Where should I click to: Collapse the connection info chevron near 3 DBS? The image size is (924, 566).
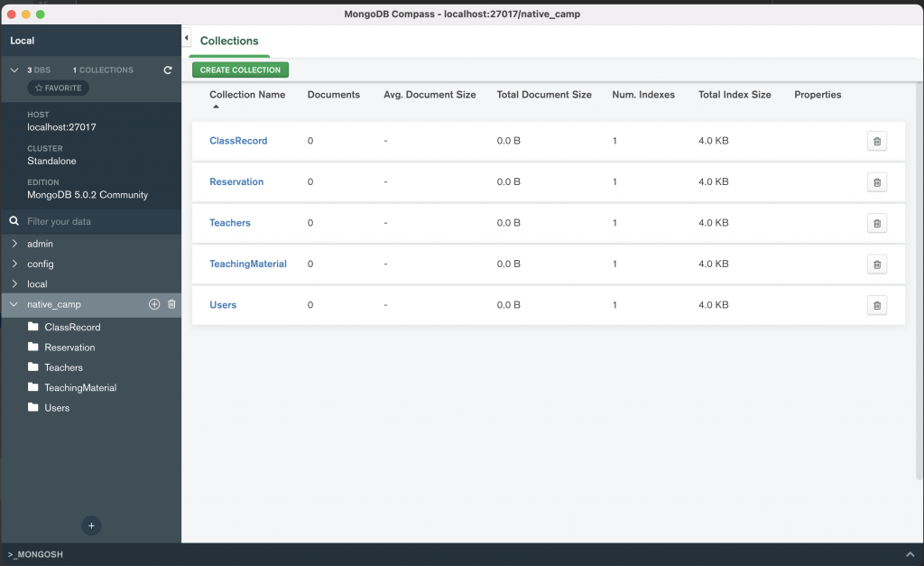click(14, 70)
